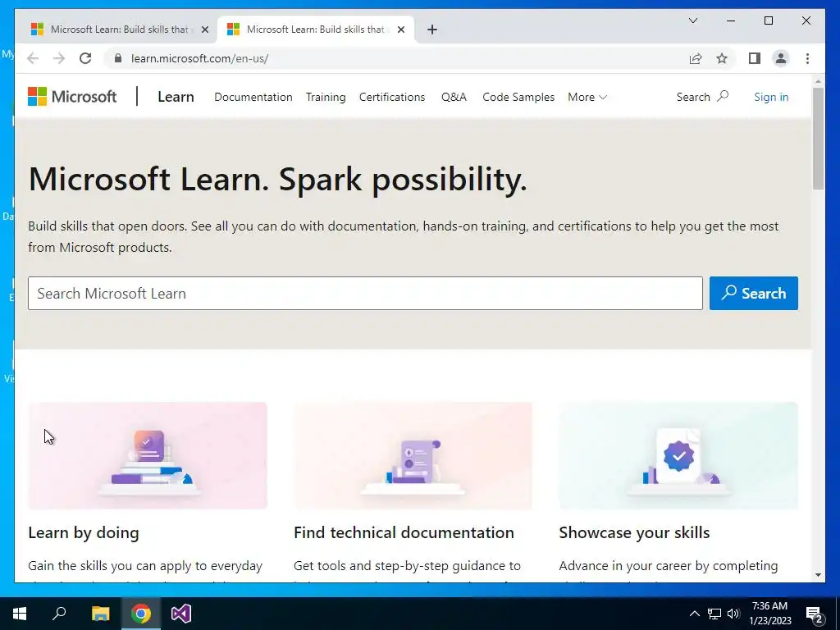Click Find technical documentation heading
This screenshot has height=630, width=840.
tap(404, 532)
